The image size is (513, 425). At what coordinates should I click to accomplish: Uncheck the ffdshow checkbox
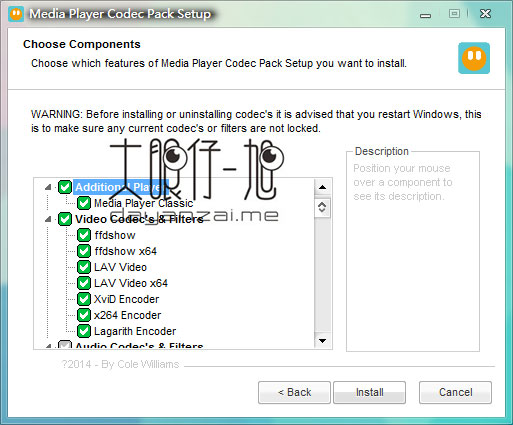tap(84, 235)
